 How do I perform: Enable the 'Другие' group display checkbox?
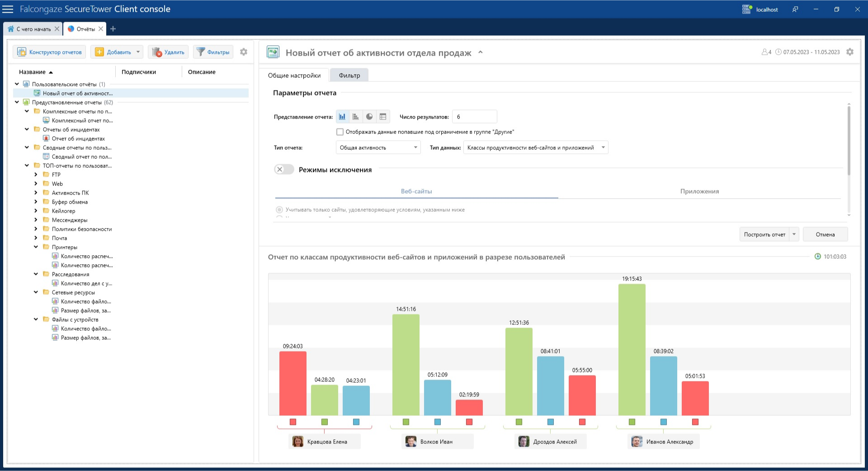pos(340,132)
